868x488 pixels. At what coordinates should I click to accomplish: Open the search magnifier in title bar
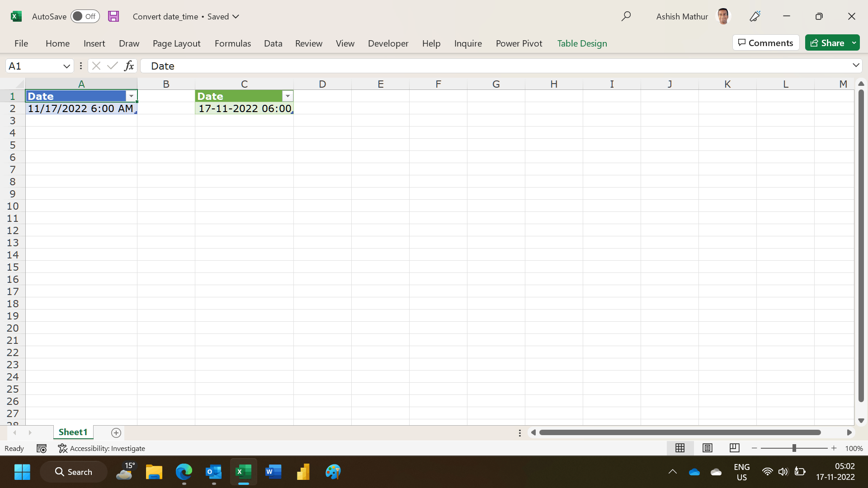(626, 17)
